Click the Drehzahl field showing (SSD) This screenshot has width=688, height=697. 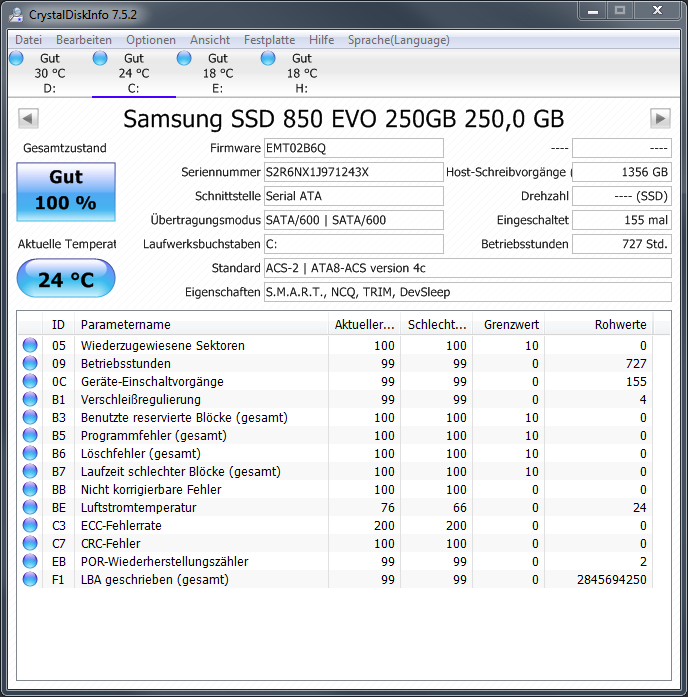point(622,196)
